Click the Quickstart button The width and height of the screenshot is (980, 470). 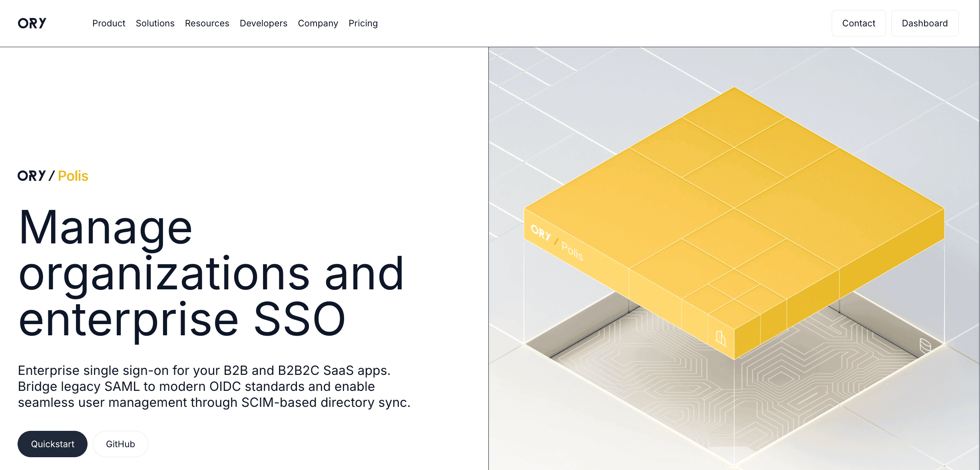(x=52, y=444)
